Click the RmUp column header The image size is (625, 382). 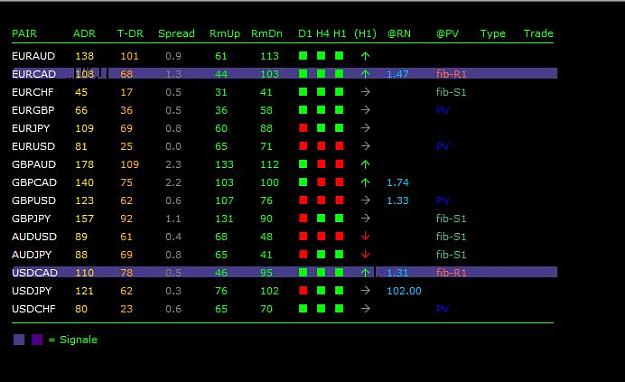225,34
